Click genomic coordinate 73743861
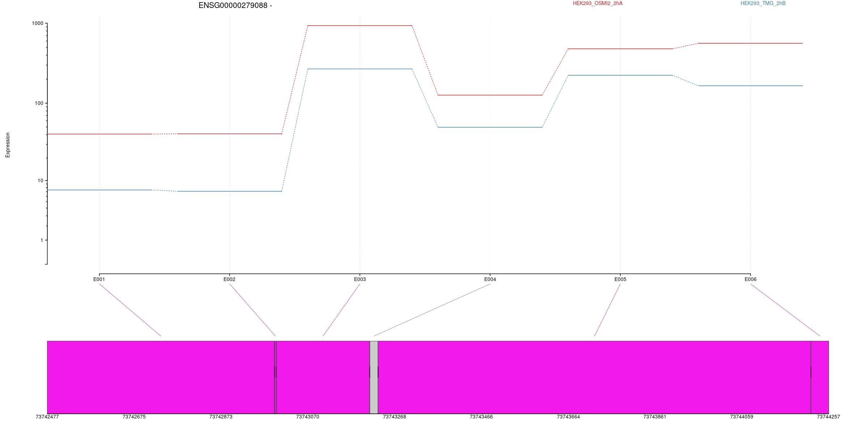The image size is (868, 434). (655, 417)
